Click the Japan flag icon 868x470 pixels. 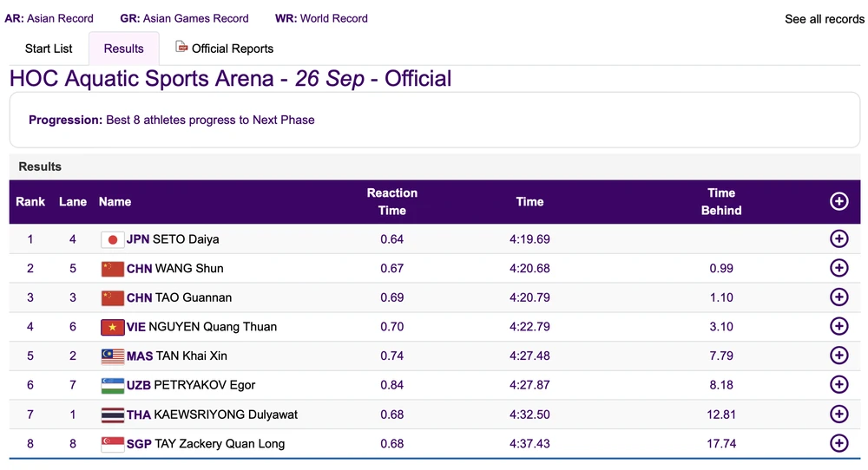(x=113, y=240)
